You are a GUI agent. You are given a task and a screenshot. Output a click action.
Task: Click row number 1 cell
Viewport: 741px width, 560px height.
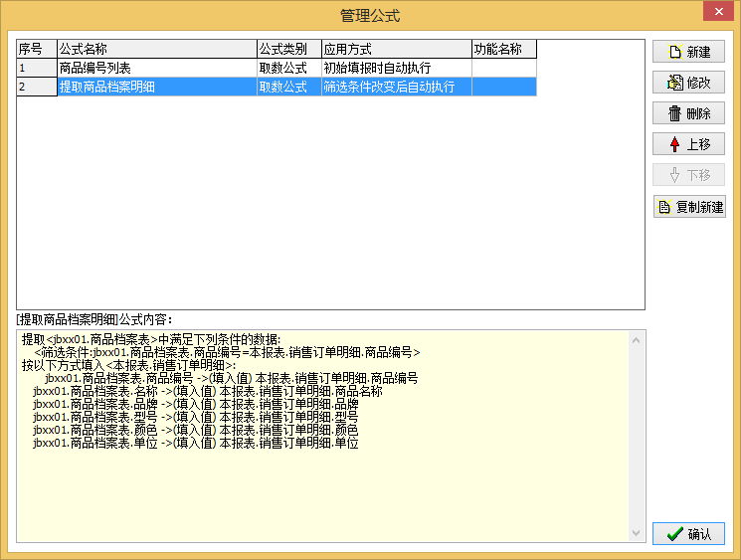pyautogui.click(x=36, y=68)
